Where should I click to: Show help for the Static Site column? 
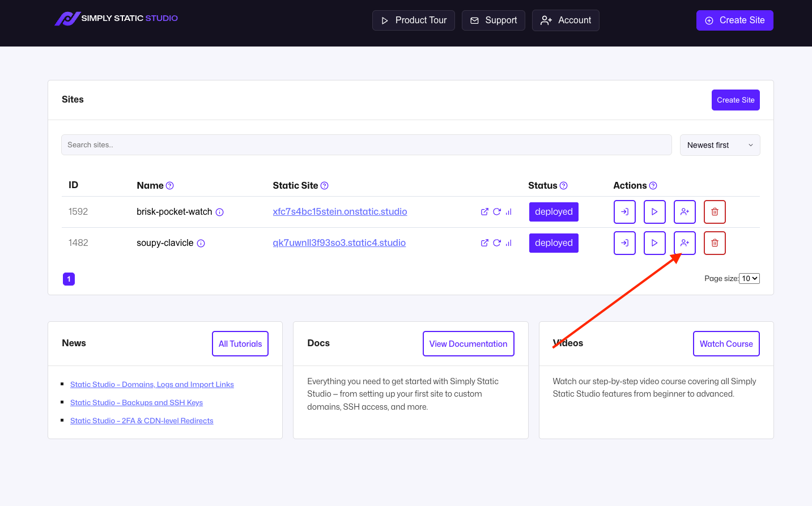(x=325, y=186)
